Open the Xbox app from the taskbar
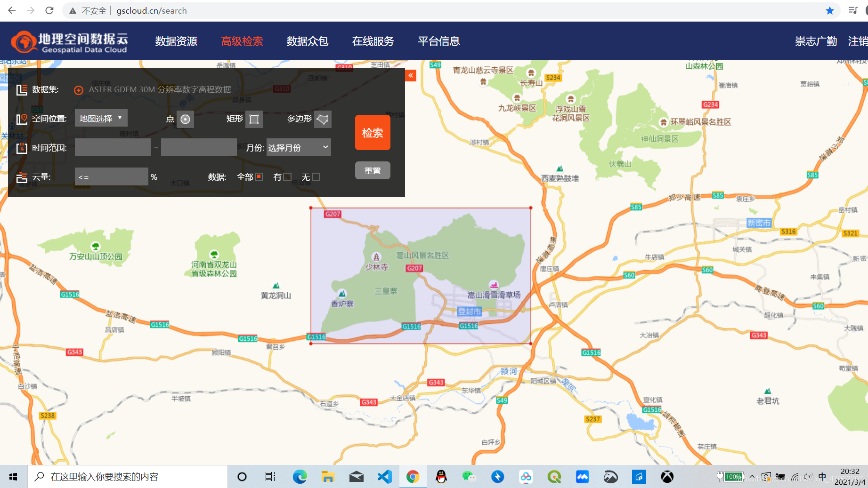 (x=667, y=477)
